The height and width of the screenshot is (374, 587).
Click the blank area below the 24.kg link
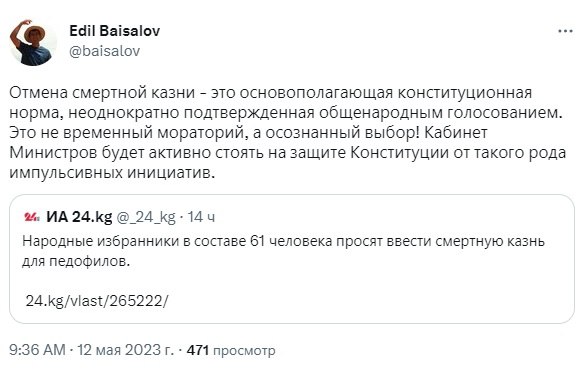click(x=292, y=315)
